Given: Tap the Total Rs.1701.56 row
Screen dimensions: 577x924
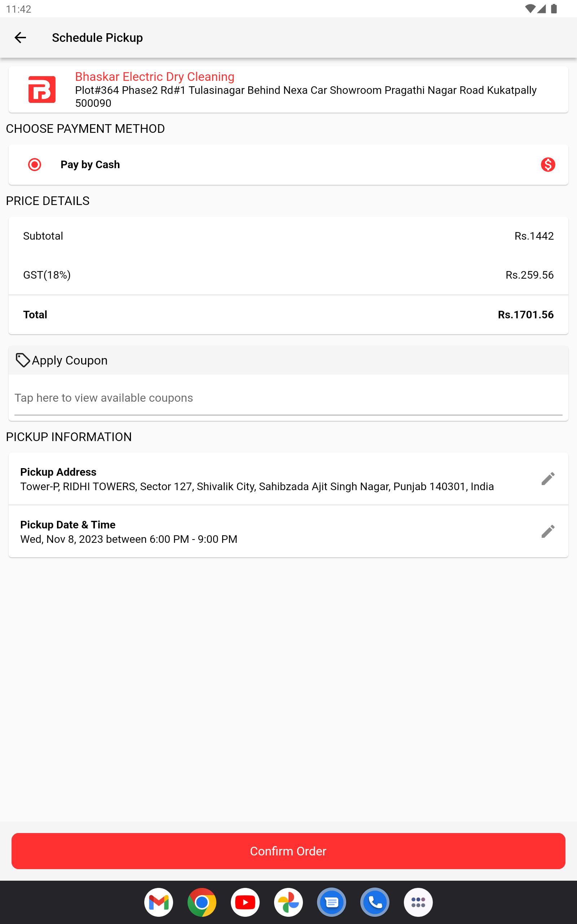Looking at the screenshot, I should tap(288, 315).
